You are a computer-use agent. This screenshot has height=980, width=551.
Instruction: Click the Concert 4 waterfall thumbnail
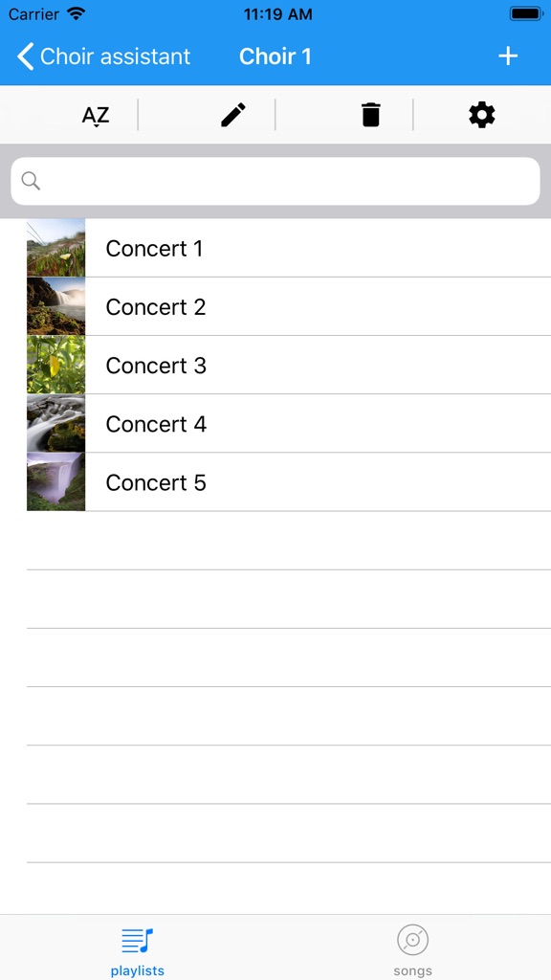click(x=55, y=423)
